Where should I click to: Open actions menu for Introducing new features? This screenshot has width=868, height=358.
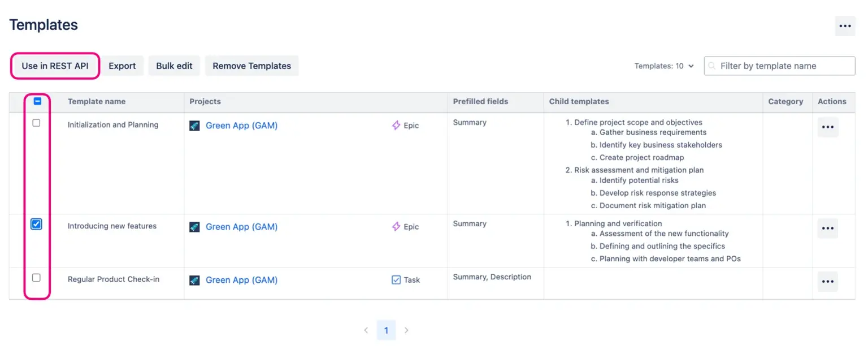pyautogui.click(x=828, y=228)
